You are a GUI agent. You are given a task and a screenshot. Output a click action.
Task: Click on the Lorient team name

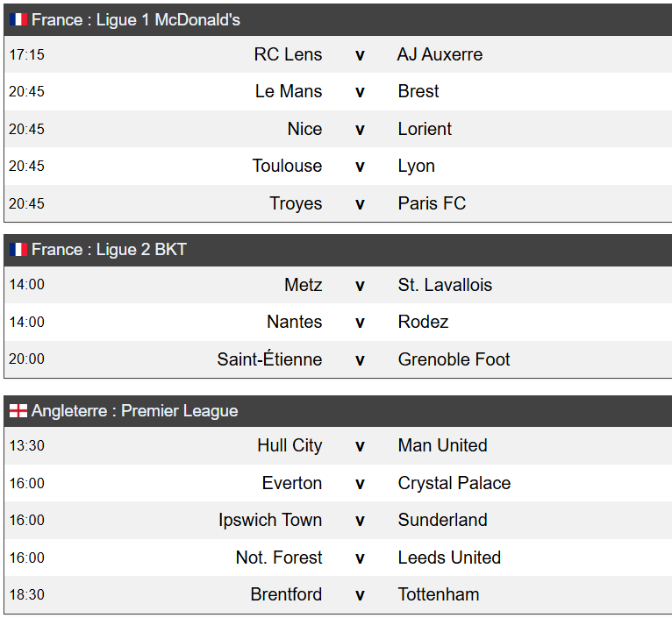click(x=425, y=129)
